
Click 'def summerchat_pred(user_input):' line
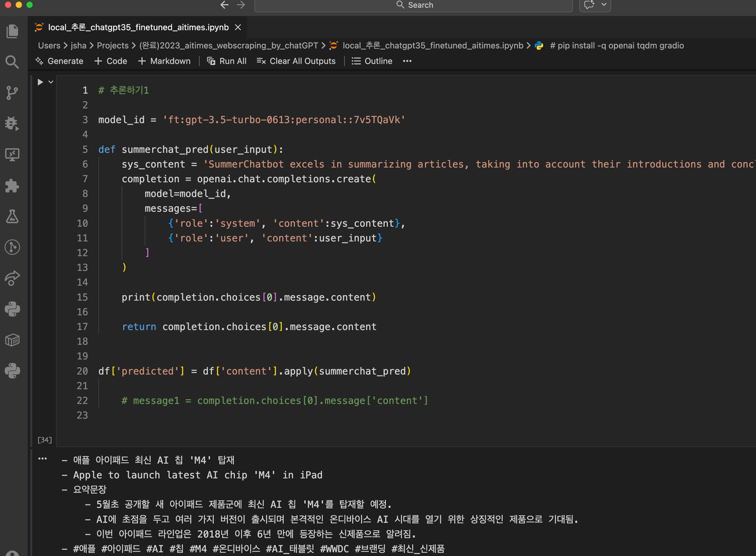[x=191, y=149]
